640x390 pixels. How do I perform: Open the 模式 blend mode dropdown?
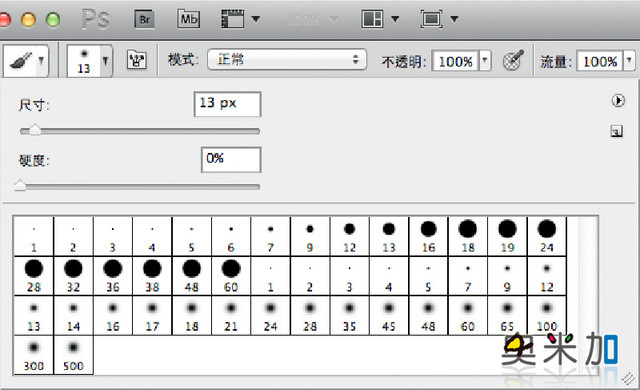tap(287, 60)
